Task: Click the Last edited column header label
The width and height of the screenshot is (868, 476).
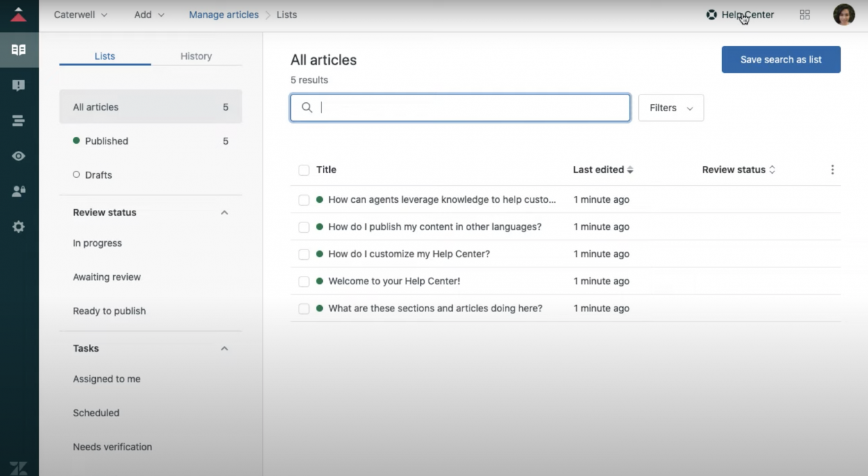Action: point(599,170)
